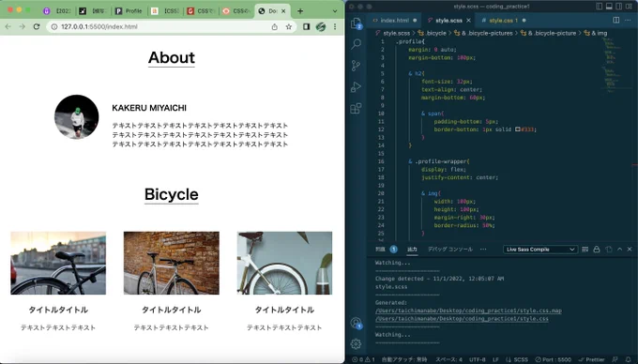Open the Extensions view
The image size is (638, 364).
pyautogui.click(x=356, y=108)
